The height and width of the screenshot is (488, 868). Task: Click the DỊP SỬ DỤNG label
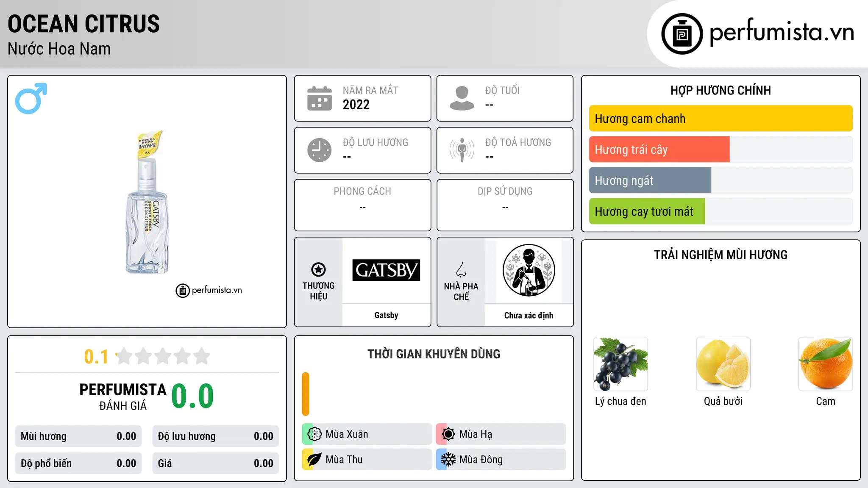tap(505, 191)
